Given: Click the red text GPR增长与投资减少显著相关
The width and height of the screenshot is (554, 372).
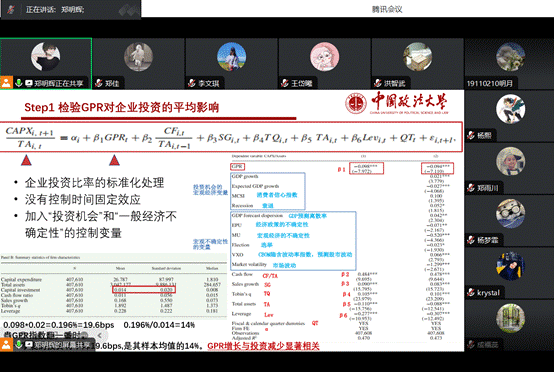Looking at the screenshot, I should click(263, 346).
